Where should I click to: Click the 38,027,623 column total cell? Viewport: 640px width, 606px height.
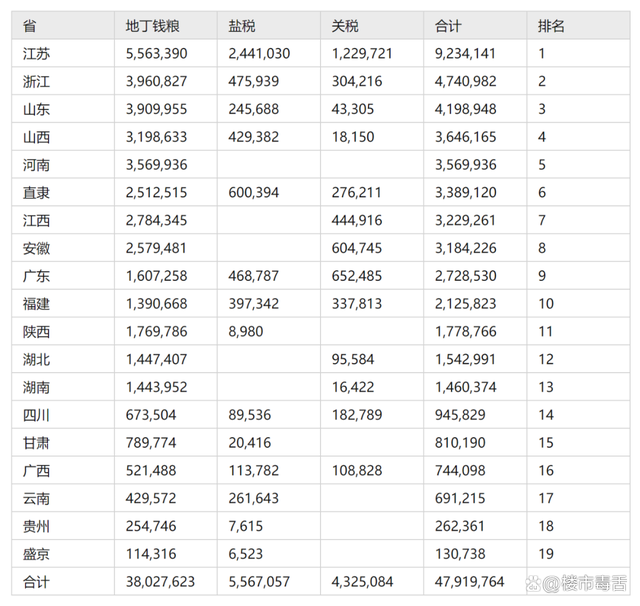pos(161,581)
